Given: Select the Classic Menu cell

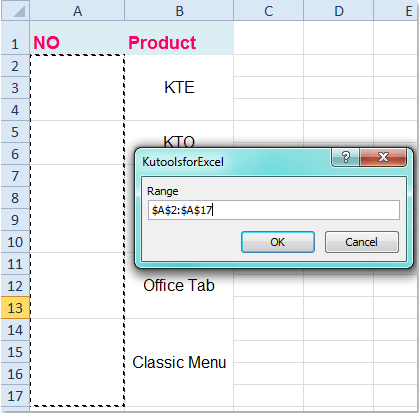Looking at the screenshot, I should 179,362.
